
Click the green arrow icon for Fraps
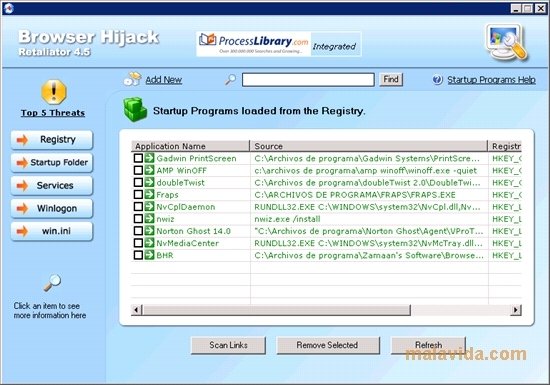tap(149, 195)
